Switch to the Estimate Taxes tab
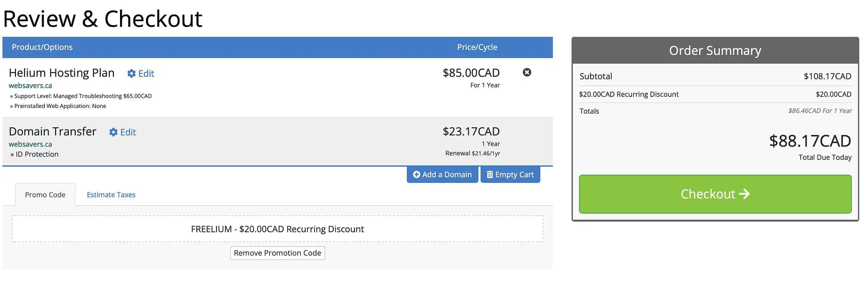The width and height of the screenshot is (868, 284). pos(111,194)
